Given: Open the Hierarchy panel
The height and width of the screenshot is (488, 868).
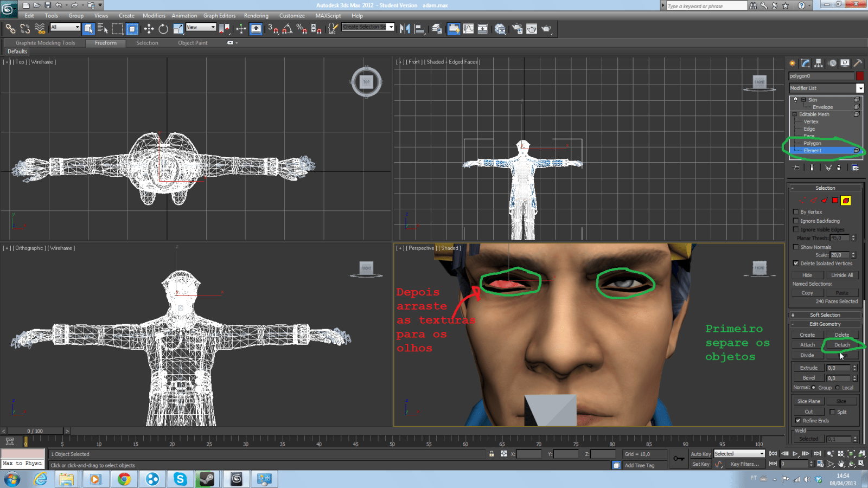Looking at the screenshot, I should 818,63.
